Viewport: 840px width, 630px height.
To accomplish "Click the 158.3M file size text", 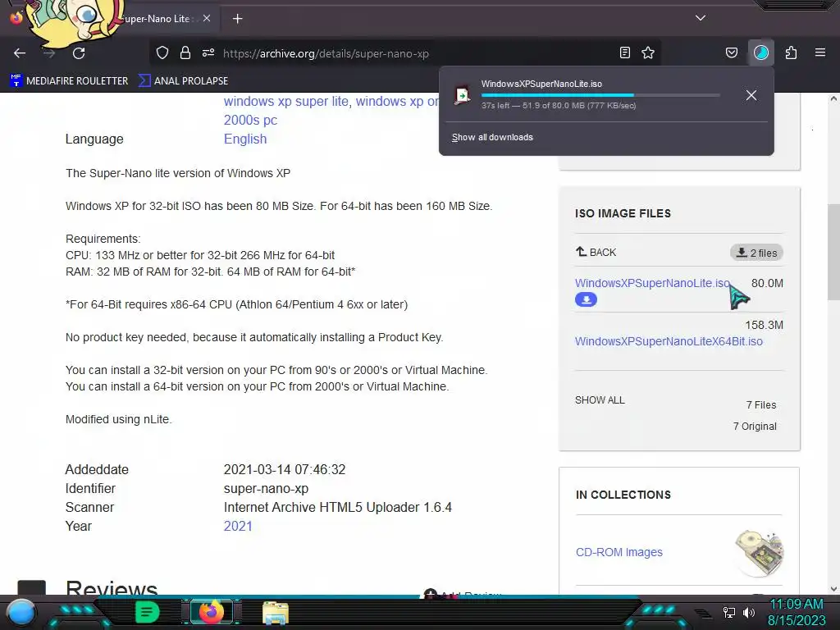I will click(x=764, y=325).
